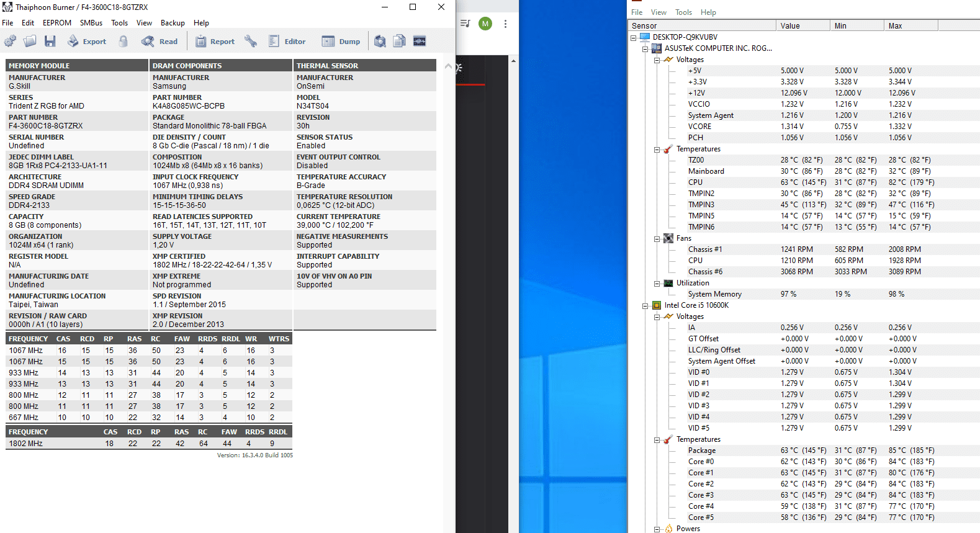Click the Max column header
Image resolution: width=980 pixels, height=533 pixels.
pyautogui.click(x=911, y=25)
